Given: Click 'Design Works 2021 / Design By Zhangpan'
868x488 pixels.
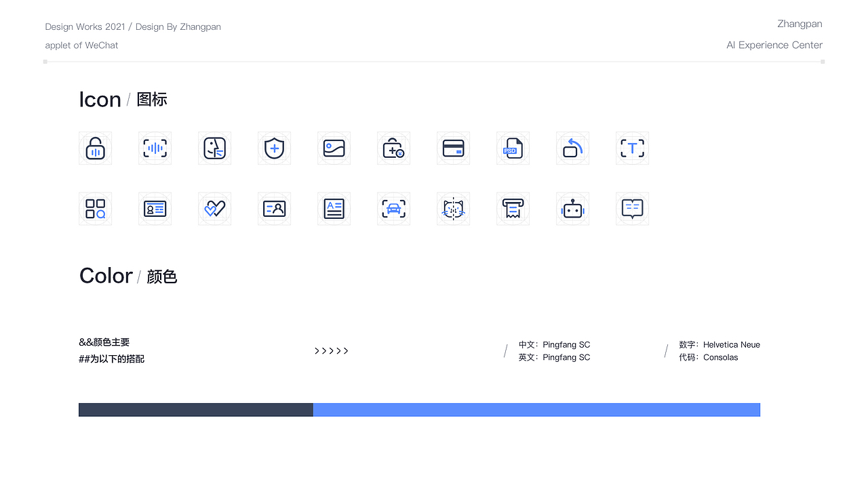Looking at the screenshot, I should 133,27.
